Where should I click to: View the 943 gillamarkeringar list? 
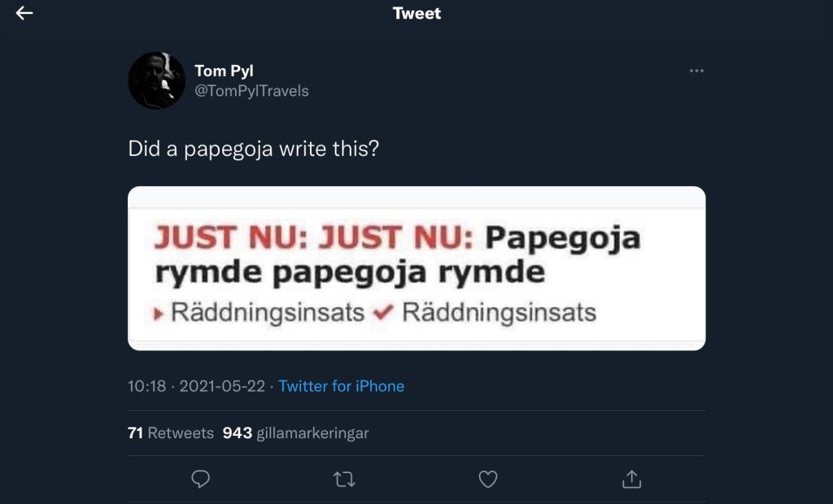click(296, 433)
